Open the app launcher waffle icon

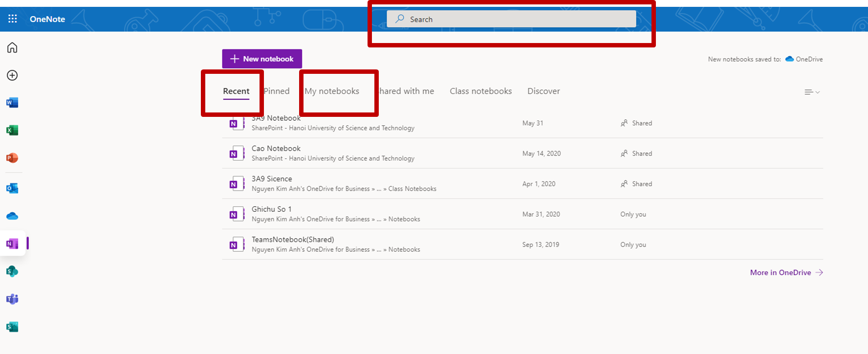(13, 19)
